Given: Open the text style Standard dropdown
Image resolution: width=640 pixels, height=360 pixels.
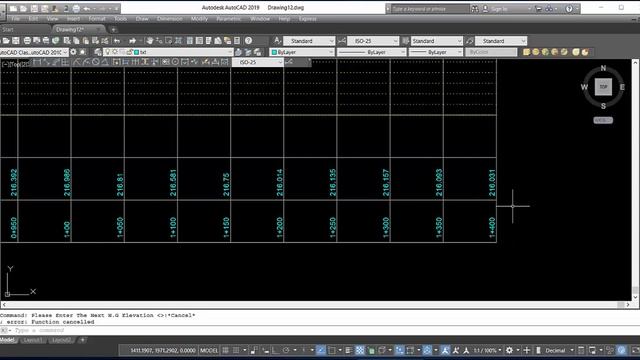Looking at the screenshot, I should 309,41.
